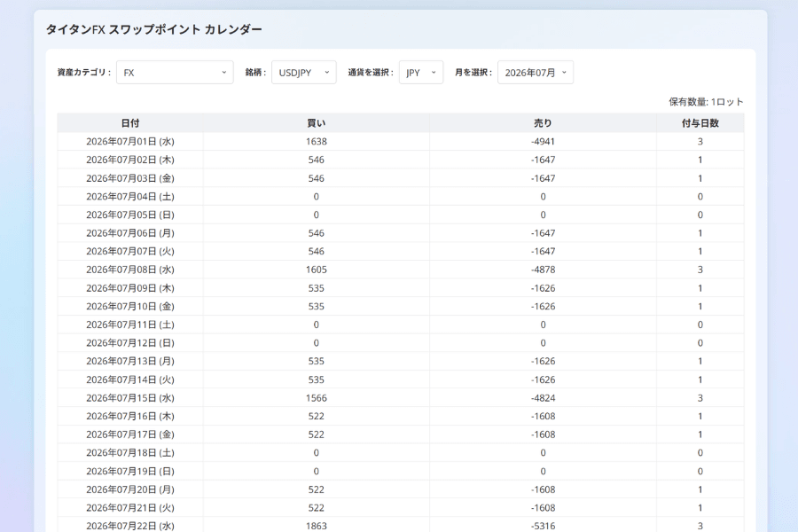Select date cell 2026年07月03日 (金)

(x=130, y=178)
